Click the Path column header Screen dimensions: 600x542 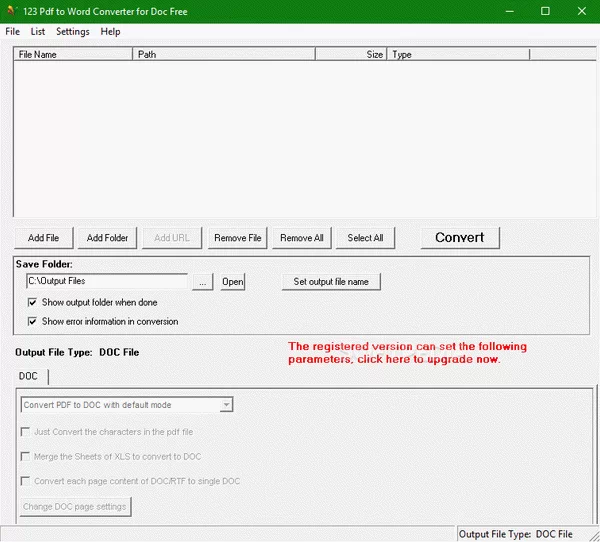pyautogui.click(x=224, y=54)
